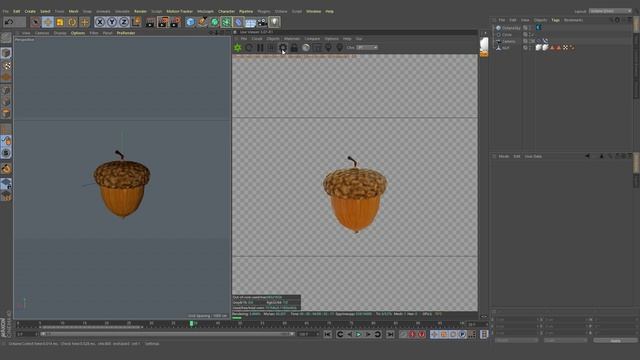Screen dimensions: 640x360
Task: Select the Scale tool
Action: point(60,22)
